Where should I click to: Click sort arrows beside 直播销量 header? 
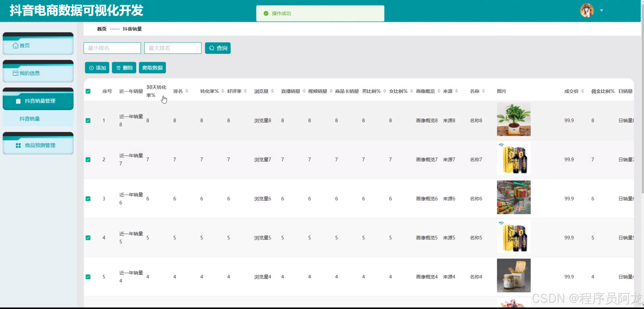[304, 91]
